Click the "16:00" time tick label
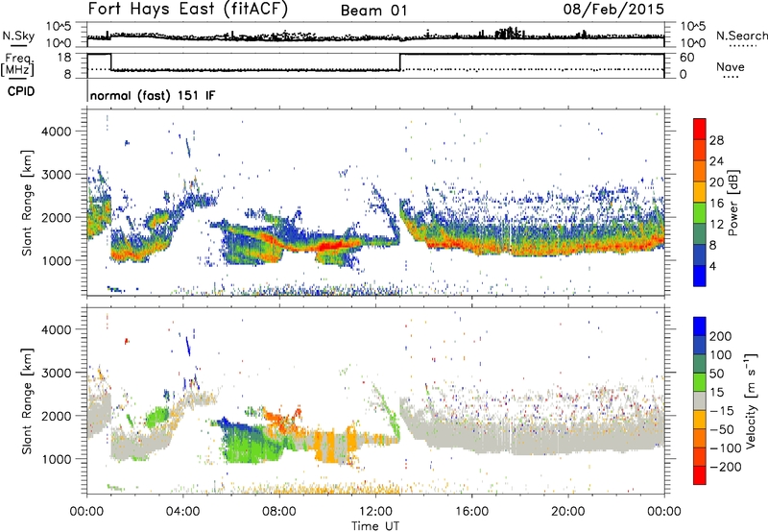 pyautogui.click(x=471, y=511)
